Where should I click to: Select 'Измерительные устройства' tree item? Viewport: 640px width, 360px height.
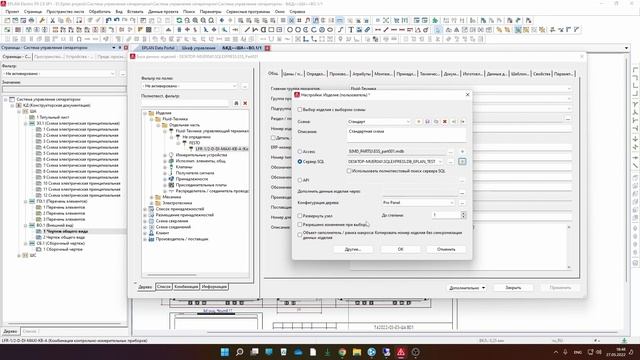201,155
